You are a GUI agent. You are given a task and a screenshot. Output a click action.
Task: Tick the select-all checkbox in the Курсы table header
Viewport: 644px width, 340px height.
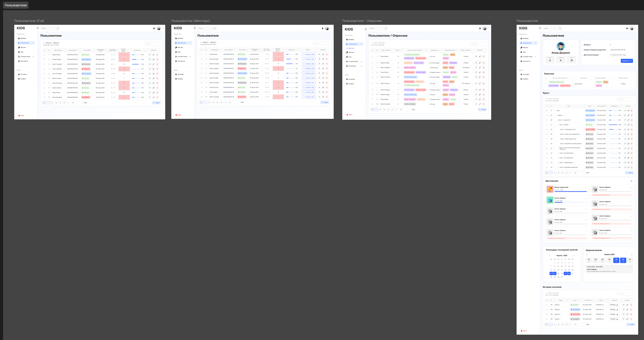click(x=547, y=106)
